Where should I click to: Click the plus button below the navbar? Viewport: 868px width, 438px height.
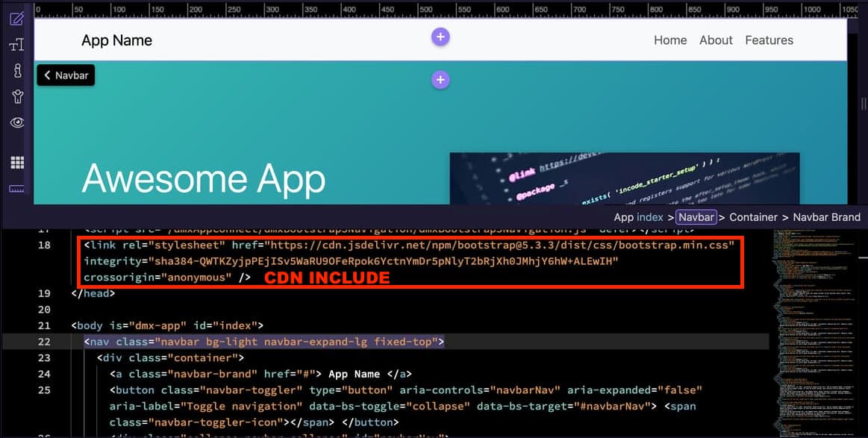[x=440, y=80]
